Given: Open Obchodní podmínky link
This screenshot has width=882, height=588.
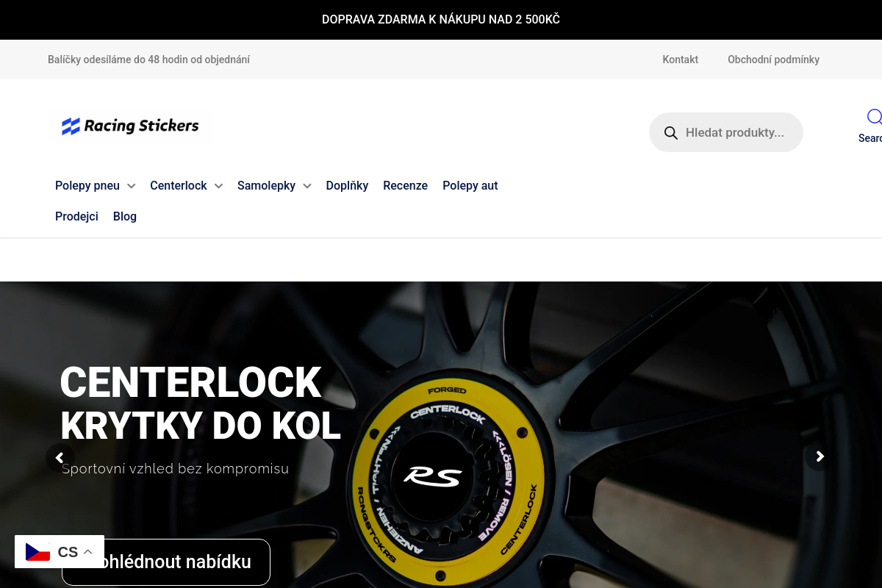Looking at the screenshot, I should tap(773, 60).
